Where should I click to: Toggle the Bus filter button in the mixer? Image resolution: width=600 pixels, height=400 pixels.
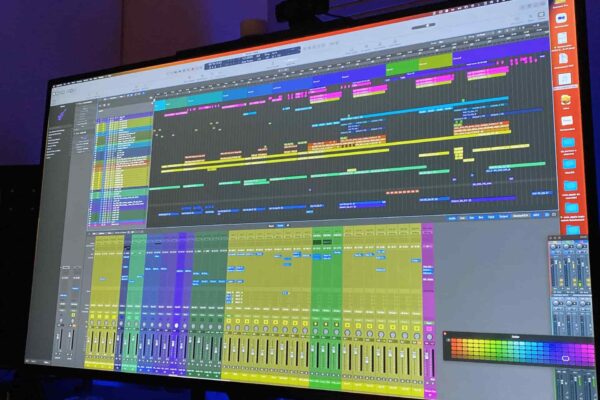[x=481, y=217]
